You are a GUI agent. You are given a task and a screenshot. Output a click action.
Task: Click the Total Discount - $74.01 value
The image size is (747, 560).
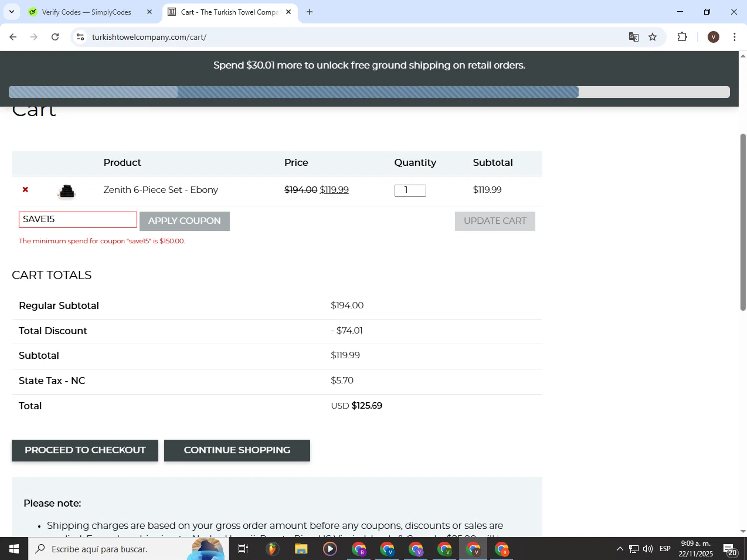coord(347,331)
